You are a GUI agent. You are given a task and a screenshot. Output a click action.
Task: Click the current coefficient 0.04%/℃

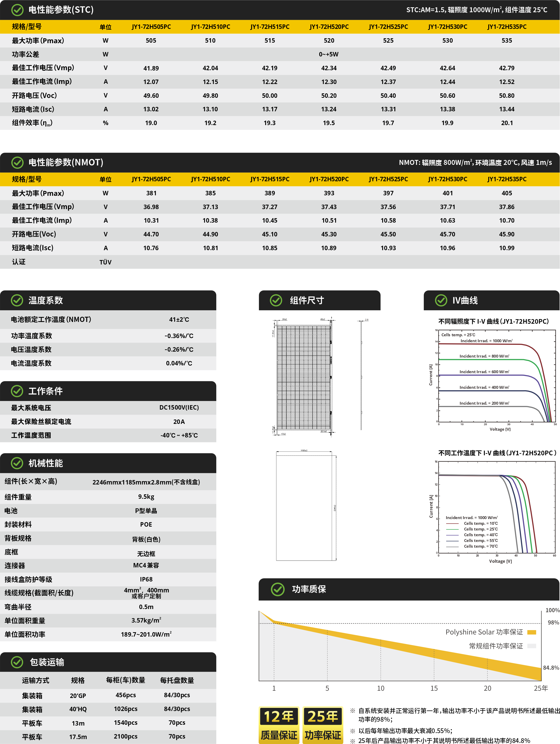pos(179,363)
